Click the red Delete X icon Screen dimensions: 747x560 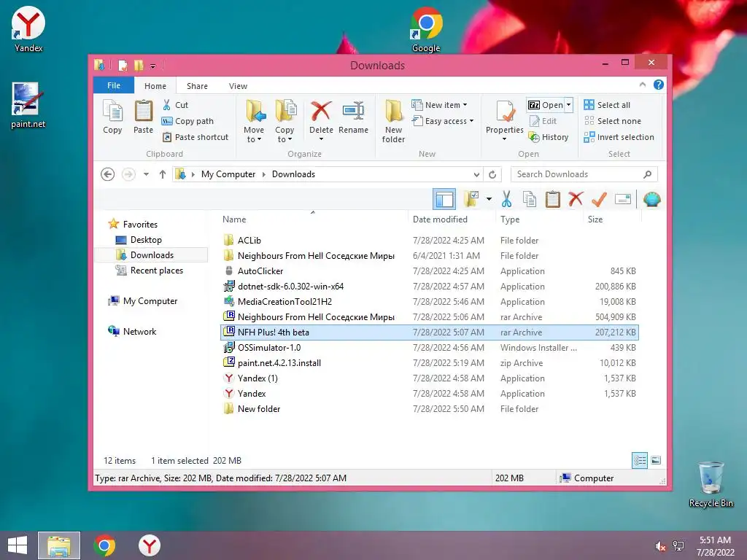click(321, 111)
